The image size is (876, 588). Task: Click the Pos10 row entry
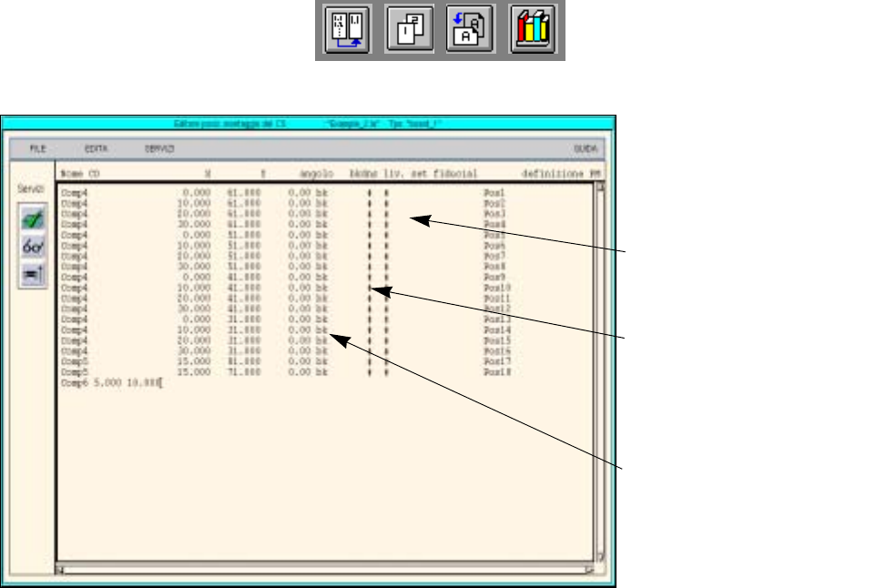(x=285, y=289)
